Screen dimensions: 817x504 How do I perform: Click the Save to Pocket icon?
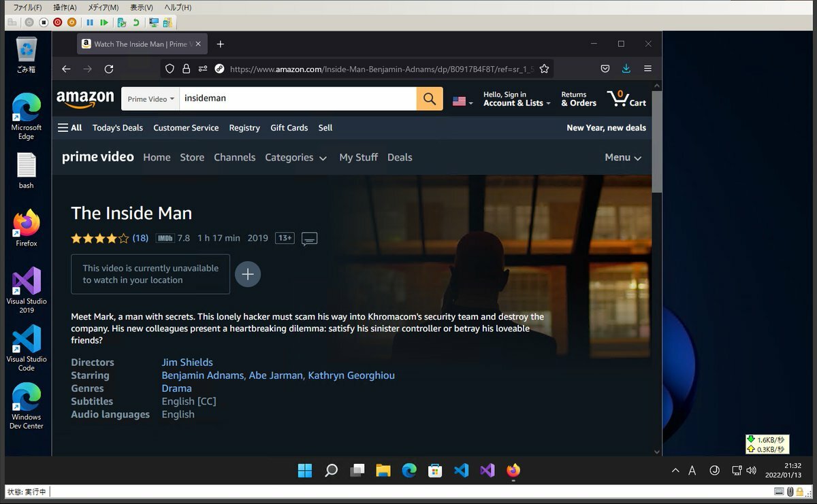click(605, 69)
